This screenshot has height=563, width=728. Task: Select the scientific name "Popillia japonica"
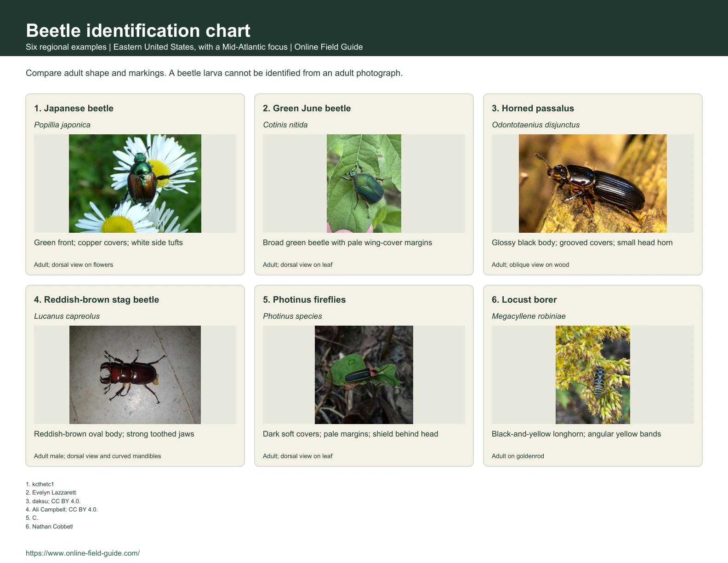click(62, 125)
